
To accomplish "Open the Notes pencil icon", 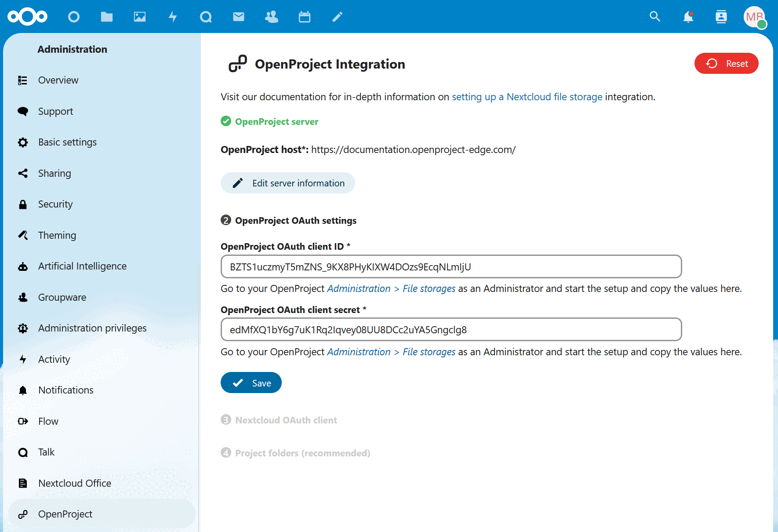I will pos(337,17).
